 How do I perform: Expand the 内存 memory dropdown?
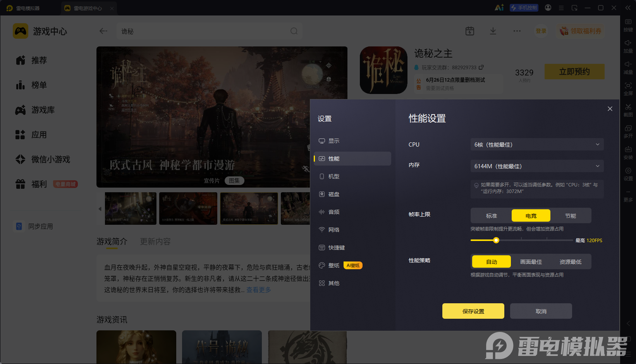click(x=537, y=166)
